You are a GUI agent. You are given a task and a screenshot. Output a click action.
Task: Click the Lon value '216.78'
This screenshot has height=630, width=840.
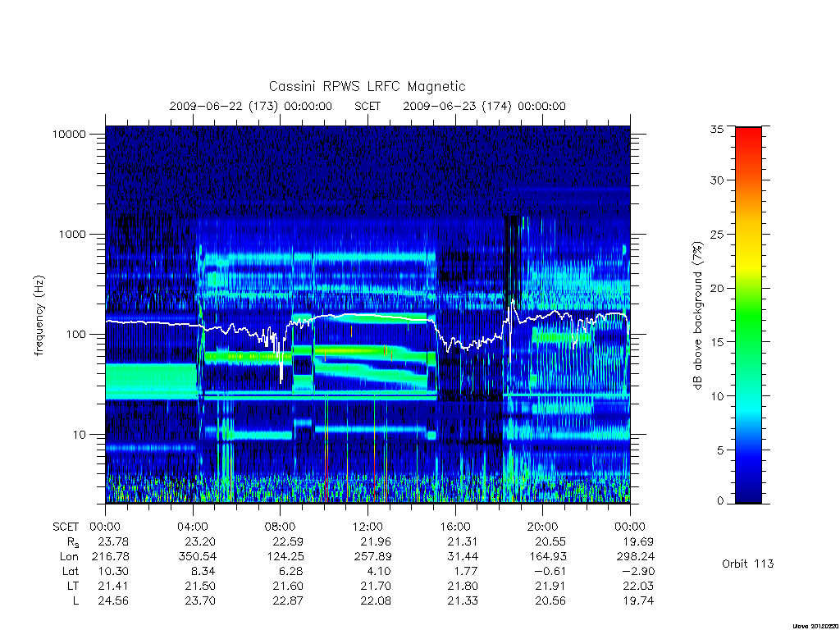(x=111, y=557)
